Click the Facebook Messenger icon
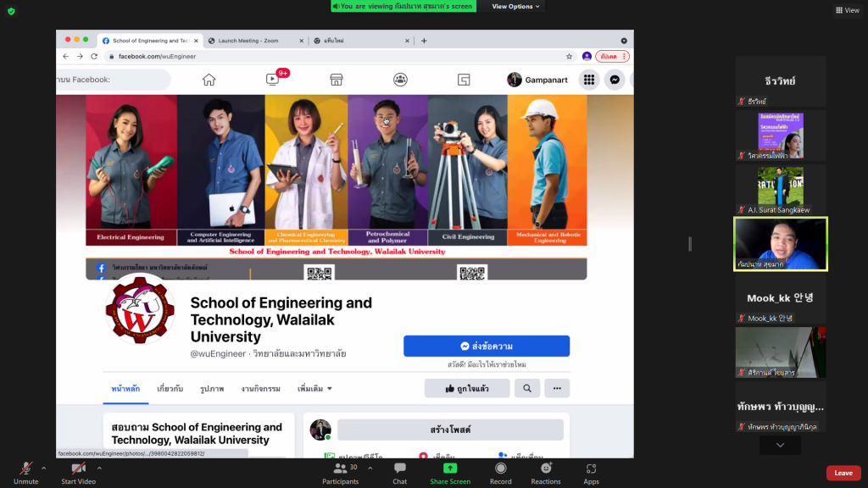 click(x=614, y=80)
